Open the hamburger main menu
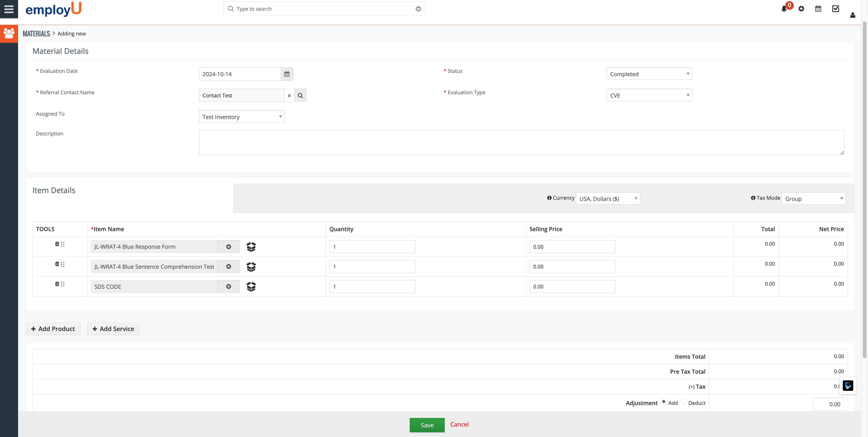 click(x=9, y=9)
